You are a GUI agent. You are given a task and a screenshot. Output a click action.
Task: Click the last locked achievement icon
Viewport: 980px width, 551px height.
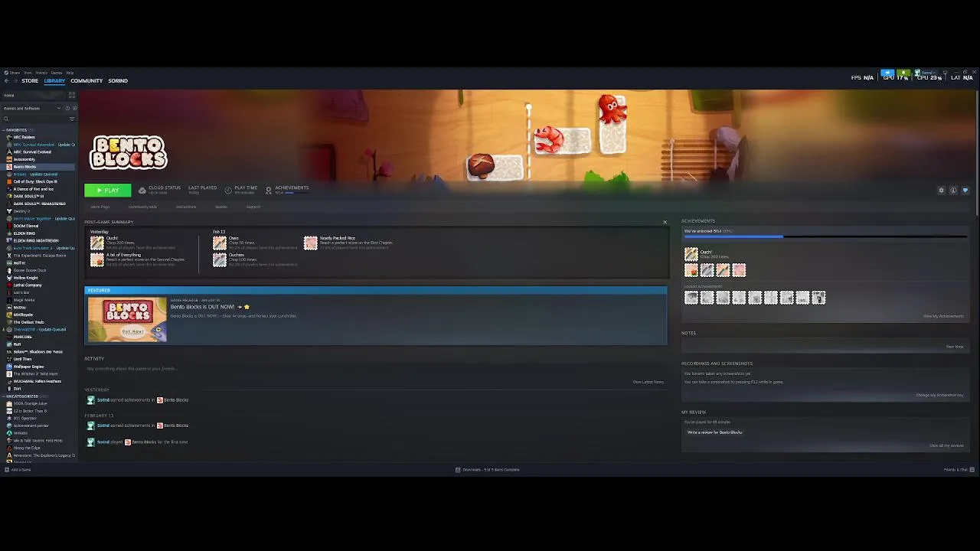point(818,298)
